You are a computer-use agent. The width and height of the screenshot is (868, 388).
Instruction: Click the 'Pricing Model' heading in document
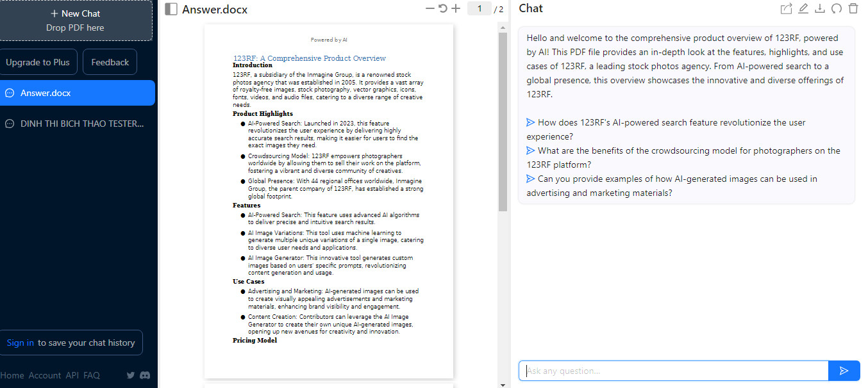point(255,341)
